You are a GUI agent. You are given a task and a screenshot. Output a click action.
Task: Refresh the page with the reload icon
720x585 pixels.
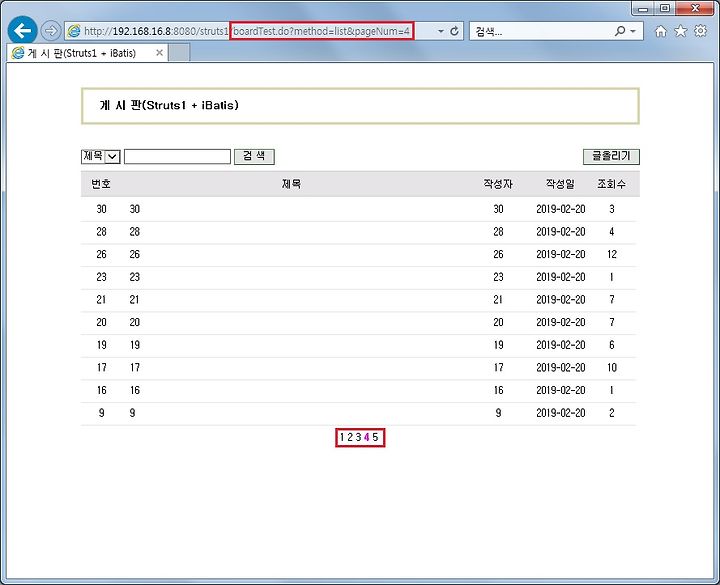[x=454, y=31]
